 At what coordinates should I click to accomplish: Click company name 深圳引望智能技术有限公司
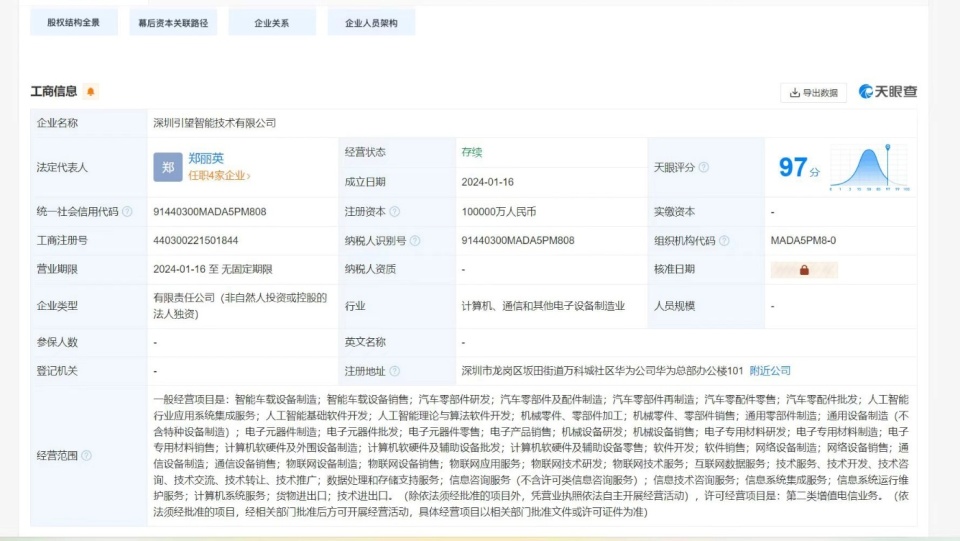click(214, 123)
